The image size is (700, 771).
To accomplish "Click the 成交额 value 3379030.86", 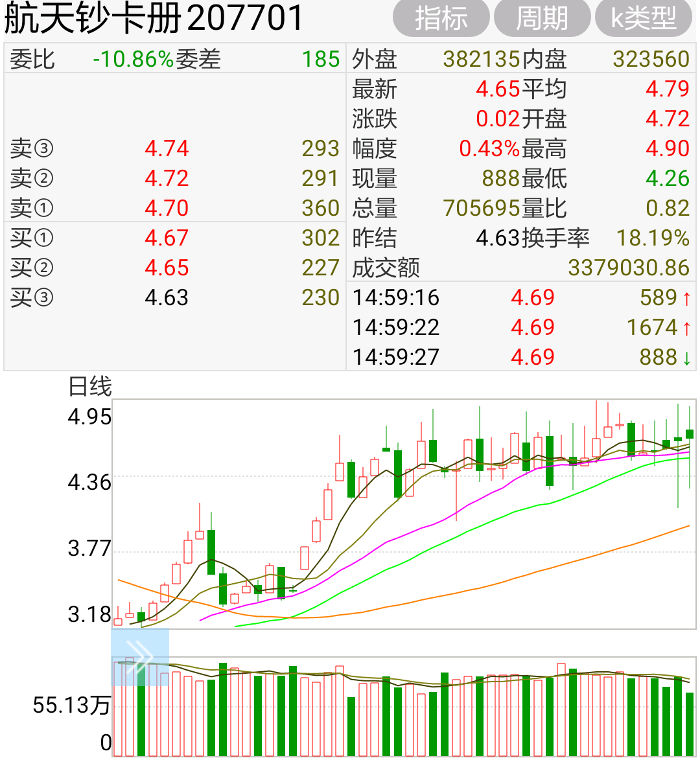I will pos(629,268).
